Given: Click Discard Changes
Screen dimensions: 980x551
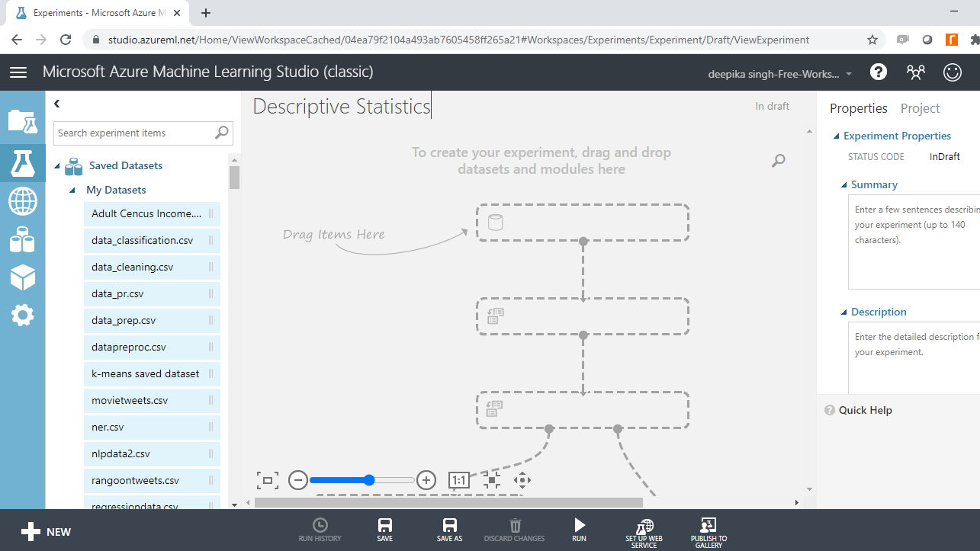Looking at the screenshot, I should [515, 530].
